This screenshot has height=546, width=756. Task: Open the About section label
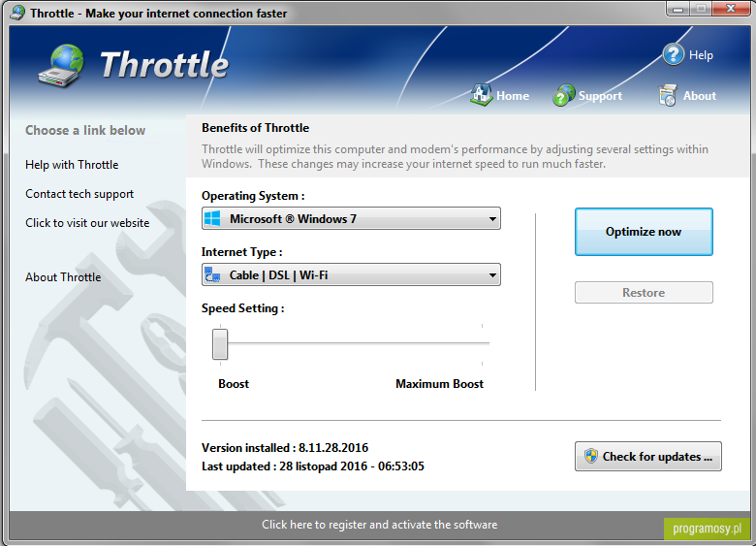[x=699, y=95]
